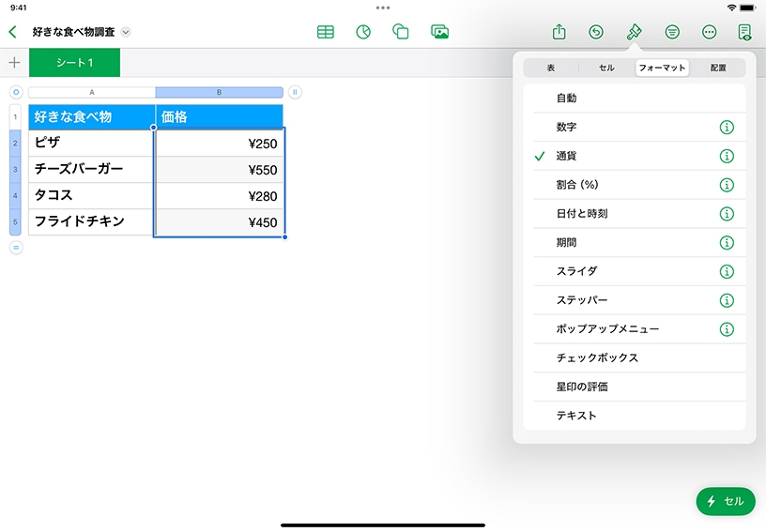Open the shapes insertion menu
766x532 pixels.
(401, 32)
